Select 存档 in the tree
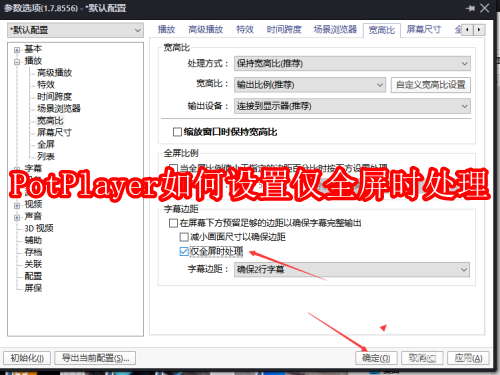 [x=33, y=252]
